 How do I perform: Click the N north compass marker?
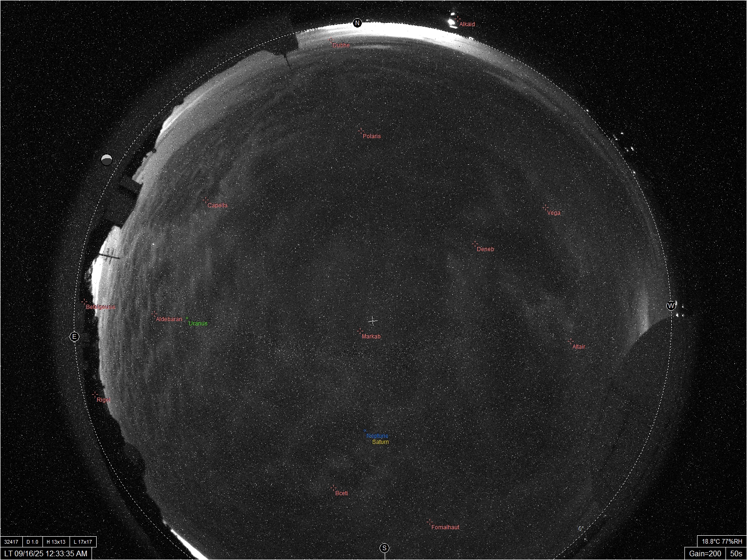357,23
